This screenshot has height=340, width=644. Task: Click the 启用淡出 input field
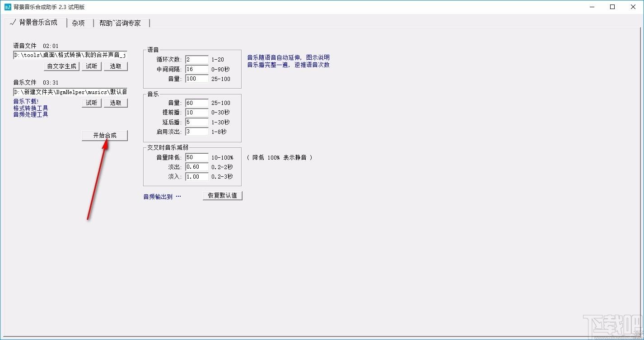pos(197,132)
